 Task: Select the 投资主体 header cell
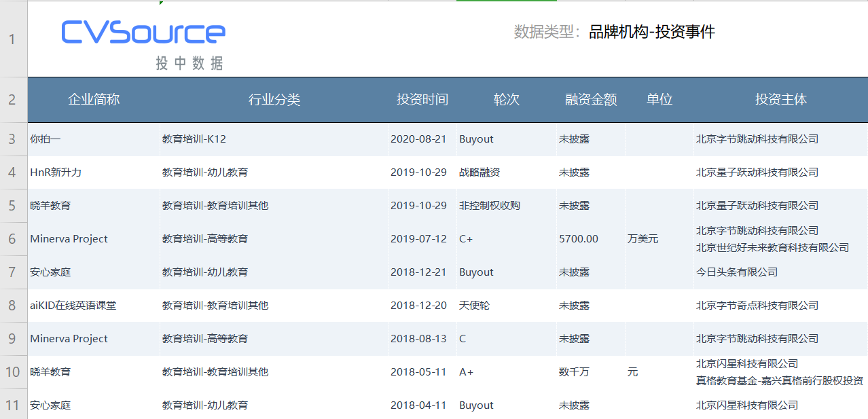[x=780, y=100]
